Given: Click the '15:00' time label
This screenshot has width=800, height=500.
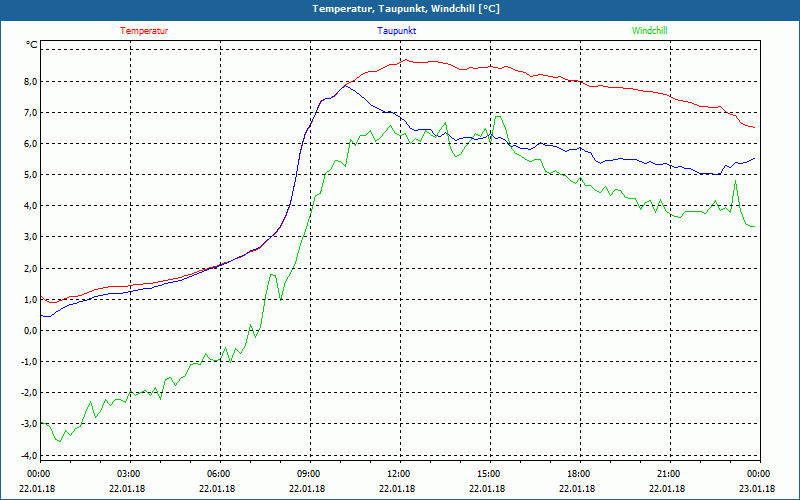Looking at the screenshot, I should click(x=490, y=474).
